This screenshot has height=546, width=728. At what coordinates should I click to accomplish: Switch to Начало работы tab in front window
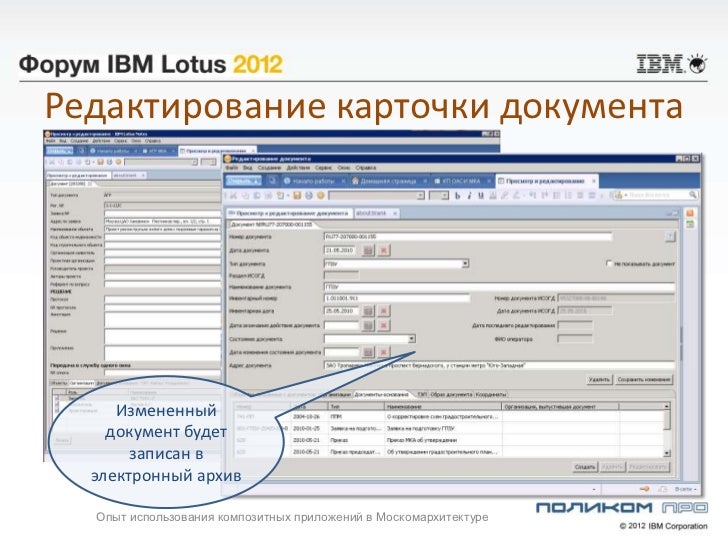[x=313, y=181]
